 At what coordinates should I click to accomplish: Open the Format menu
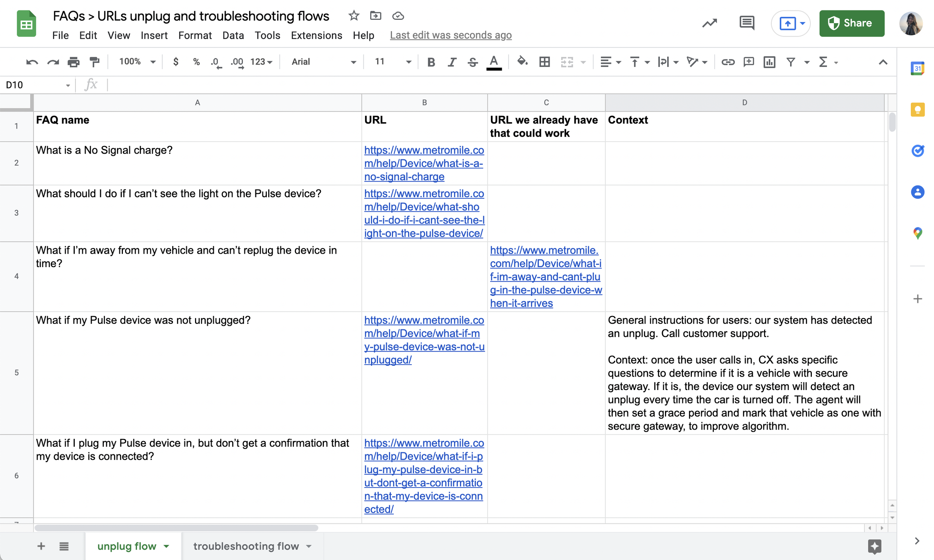(195, 35)
